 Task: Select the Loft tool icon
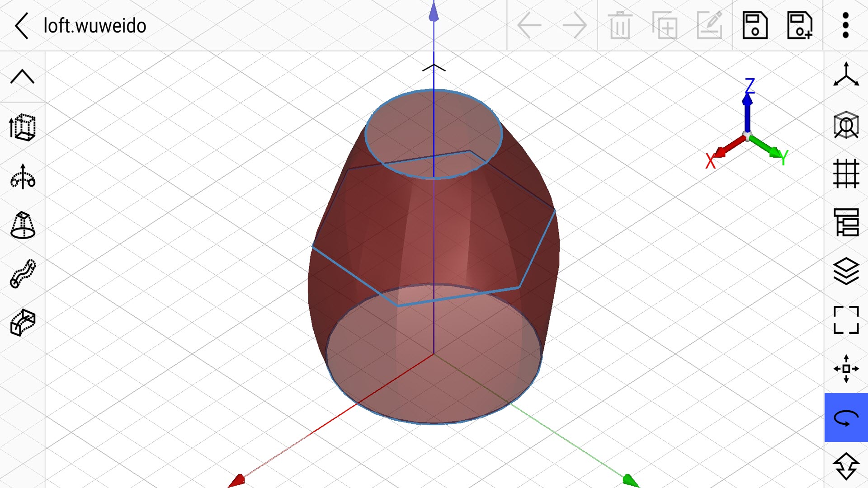(x=22, y=225)
